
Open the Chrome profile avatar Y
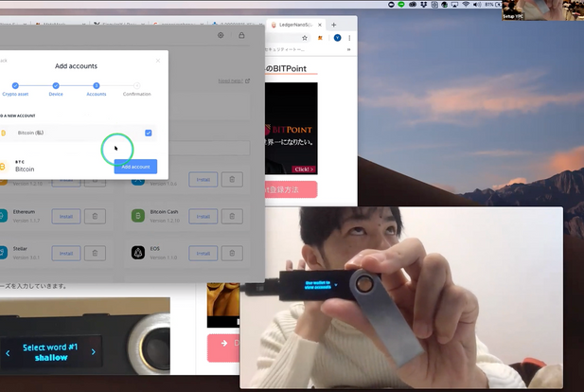[x=338, y=38]
